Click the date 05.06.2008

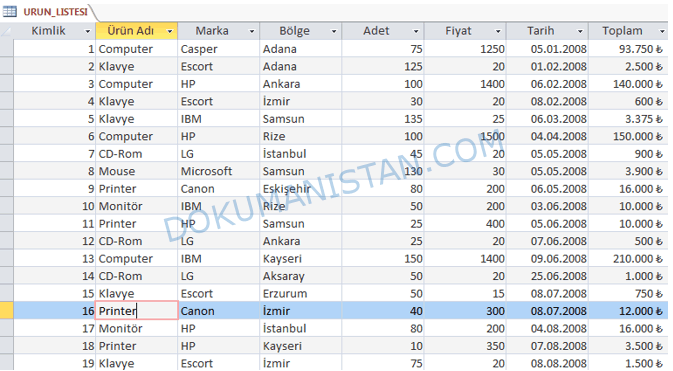click(547, 223)
